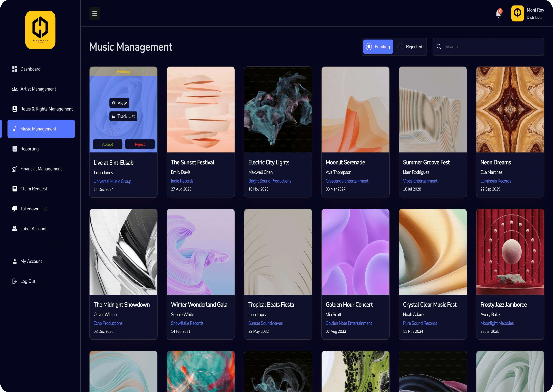Open Roles & Rights Management
Image resolution: width=553 pixels, height=392 pixels.
(x=41, y=109)
